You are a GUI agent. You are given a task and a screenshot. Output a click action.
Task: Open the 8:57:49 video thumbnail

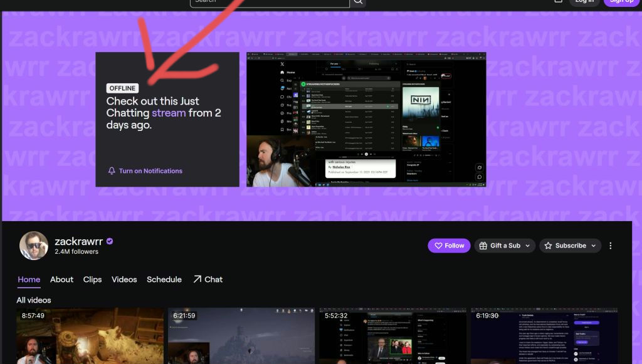(x=90, y=336)
